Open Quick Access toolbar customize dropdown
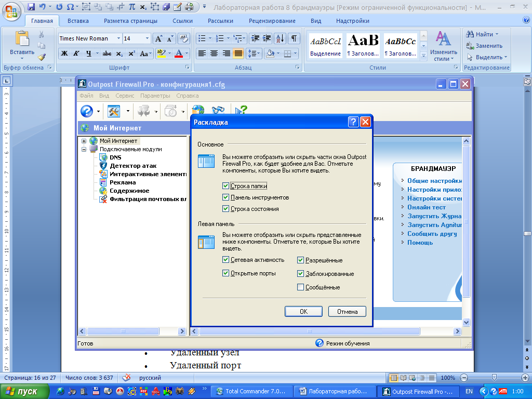532x399 pixels. [204, 6]
